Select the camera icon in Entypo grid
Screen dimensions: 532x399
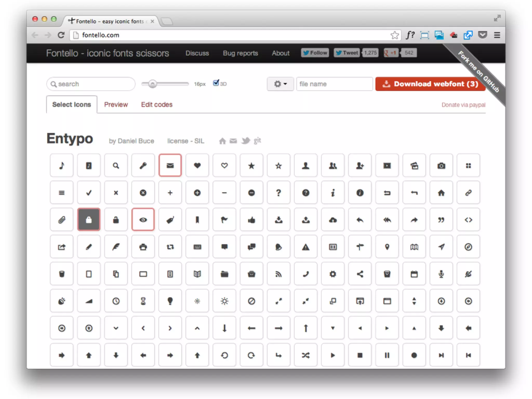(441, 165)
